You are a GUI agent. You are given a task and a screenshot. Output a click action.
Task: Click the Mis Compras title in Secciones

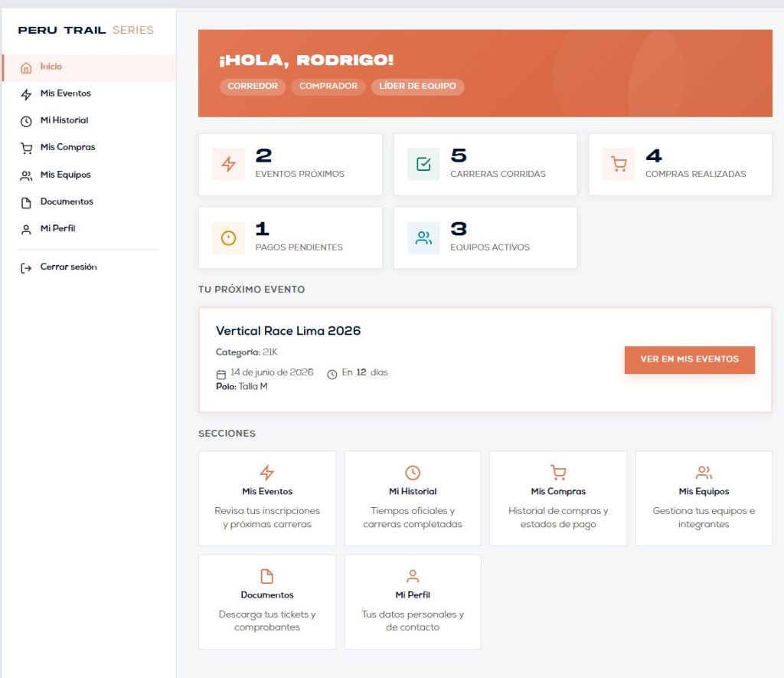click(x=558, y=491)
